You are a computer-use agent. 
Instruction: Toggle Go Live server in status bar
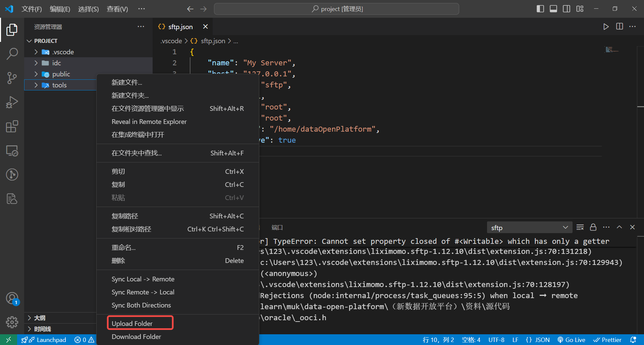point(571,340)
